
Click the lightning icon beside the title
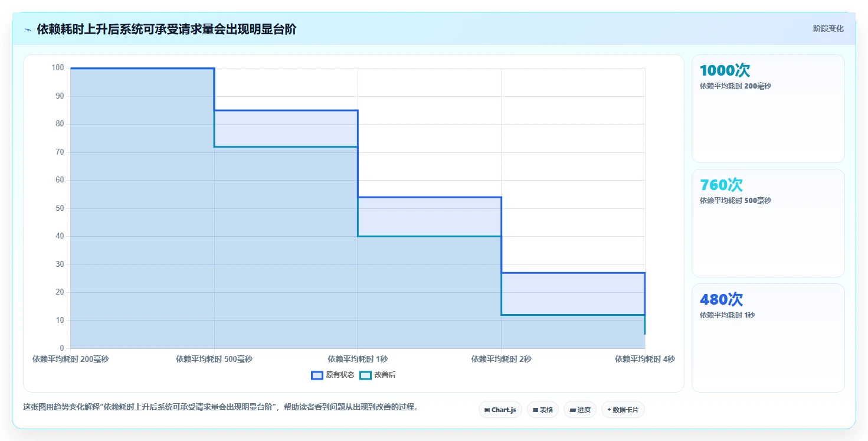click(28, 30)
